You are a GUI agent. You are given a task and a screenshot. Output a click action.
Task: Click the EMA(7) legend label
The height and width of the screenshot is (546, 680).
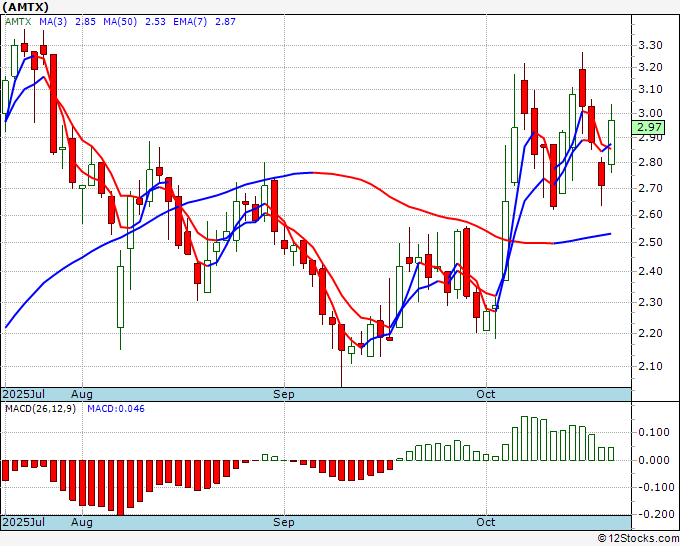(190, 22)
